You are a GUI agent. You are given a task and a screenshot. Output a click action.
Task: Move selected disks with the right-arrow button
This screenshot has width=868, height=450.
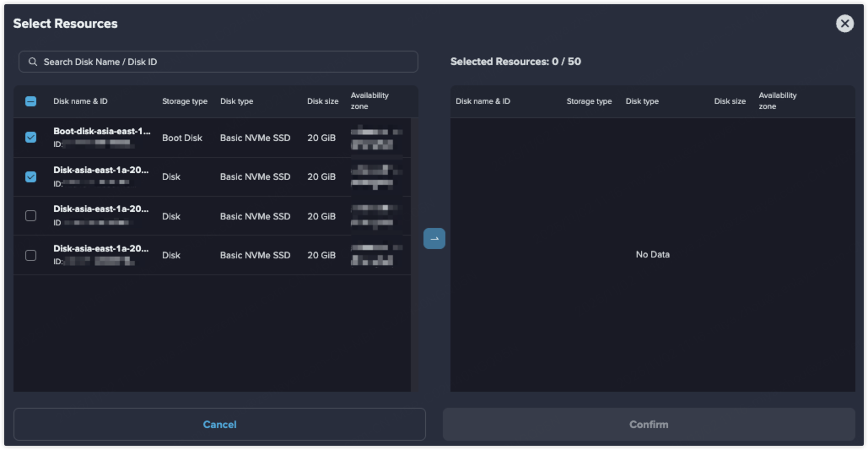(434, 239)
